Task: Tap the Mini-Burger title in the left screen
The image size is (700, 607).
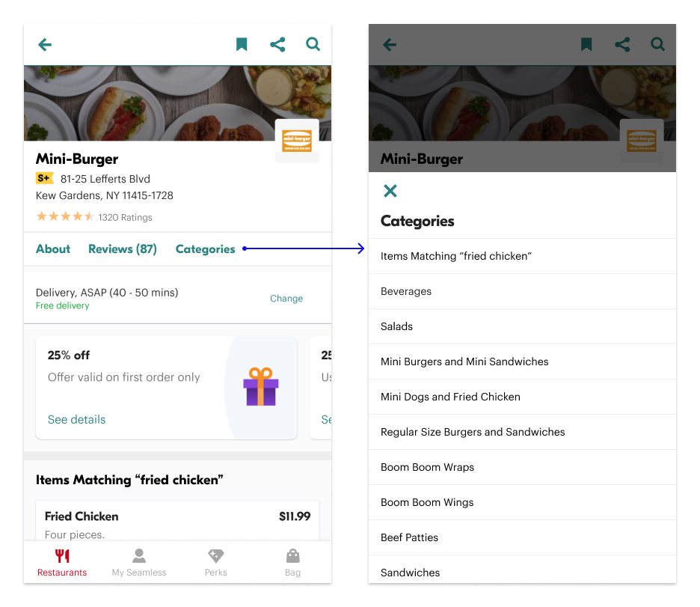Action: [x=77, y=159]
